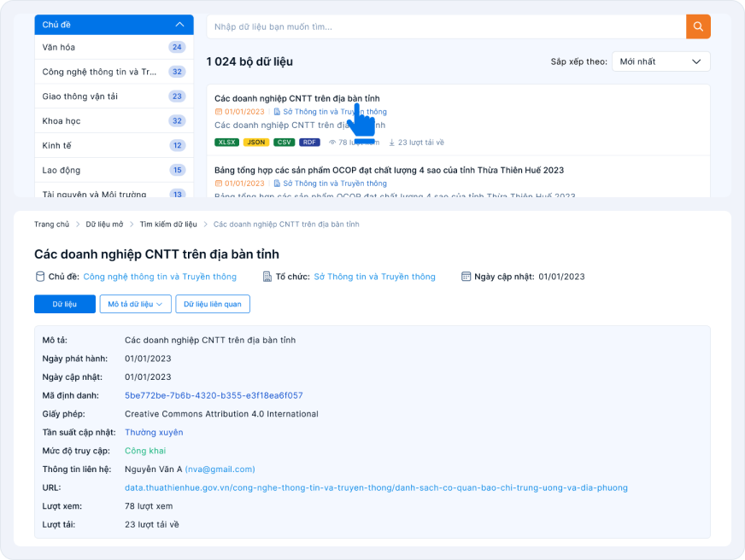The image size is (745, 560).
Task: Click download icon beside 23 lượt tải về
Action: (x=392, y=143)
